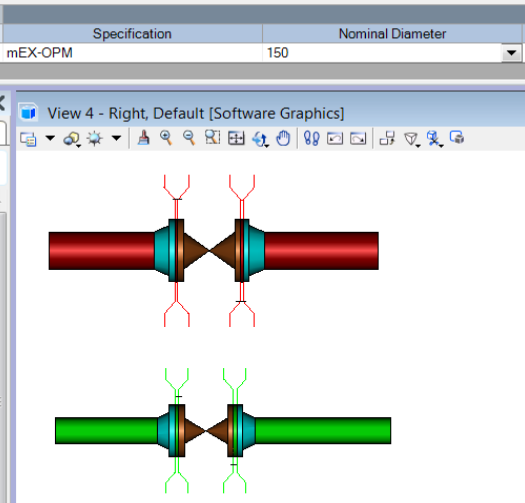The image size is (525, 503).
Task: Open the Nominal Diameter dropdown arrow
Action: [511, 53]
